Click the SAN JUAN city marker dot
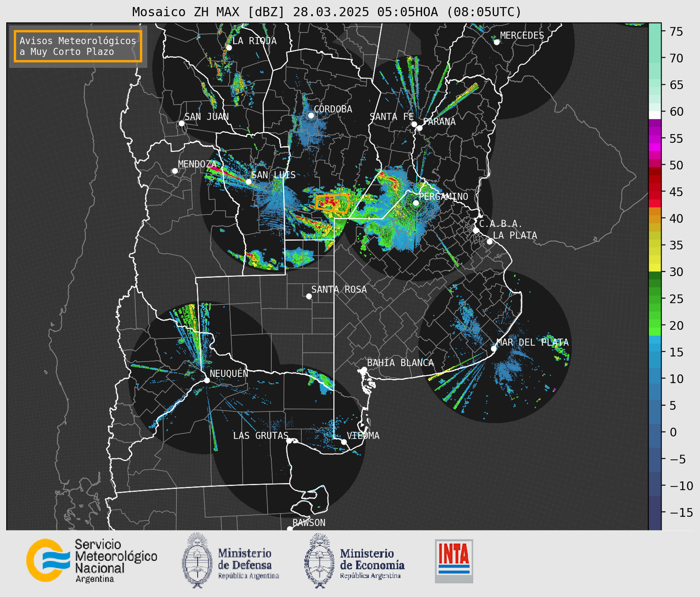Image resolution: width=700 pixels, height=597 pixels. click(181, 123)
